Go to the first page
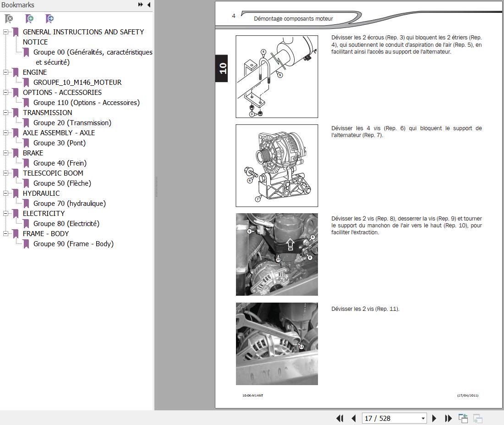 (340, 418)
